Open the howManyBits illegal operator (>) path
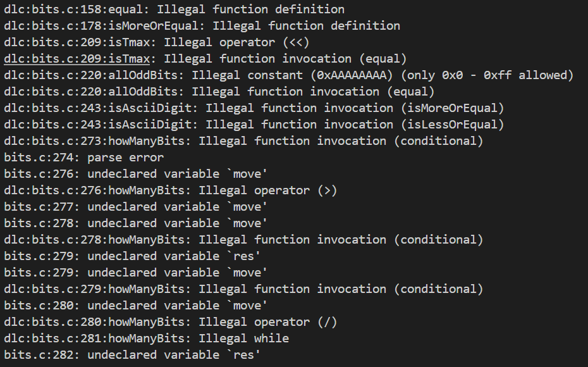The height and width of the screenshot is (367, 588). click(x=94, y=190)
